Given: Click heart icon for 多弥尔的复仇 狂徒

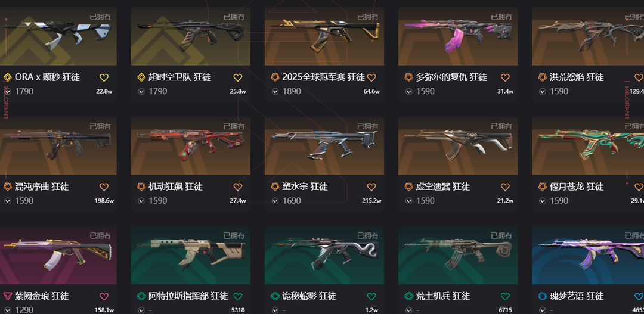Looking at the screenshot, I should (x=505, y=77).
